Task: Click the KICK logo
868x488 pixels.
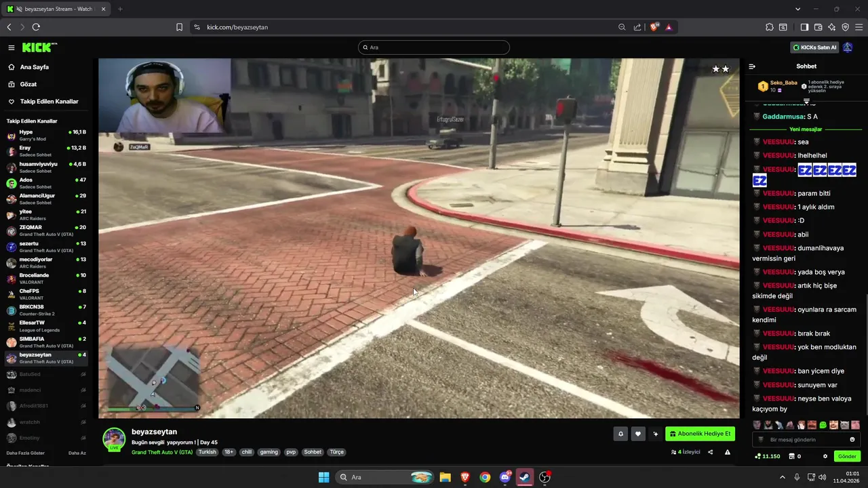Action: [x=39, y=47]
